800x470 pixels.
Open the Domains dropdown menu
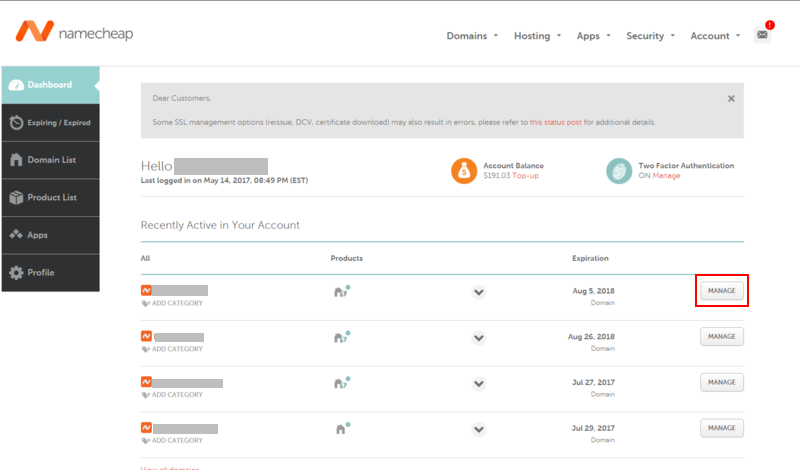coord(472,36)
